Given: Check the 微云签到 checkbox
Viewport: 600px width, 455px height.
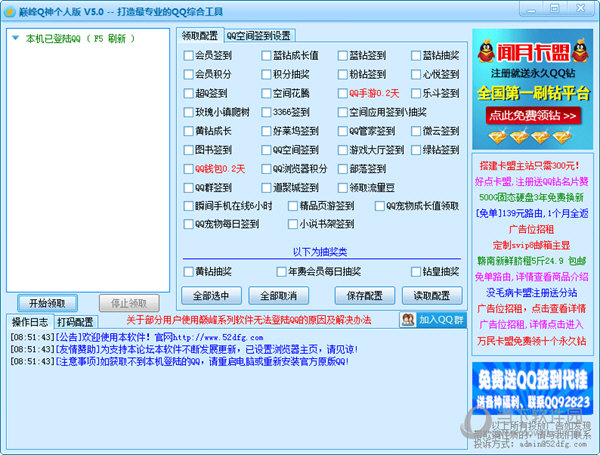Looking at the screenshot, I should pos(416,131).
